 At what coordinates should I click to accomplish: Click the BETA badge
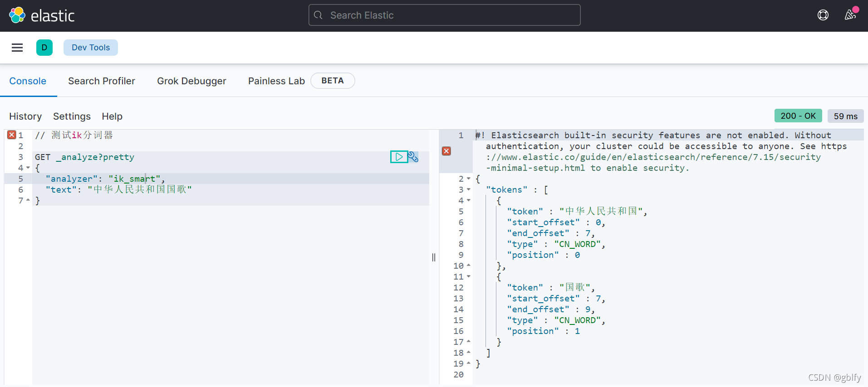point(333,81)
